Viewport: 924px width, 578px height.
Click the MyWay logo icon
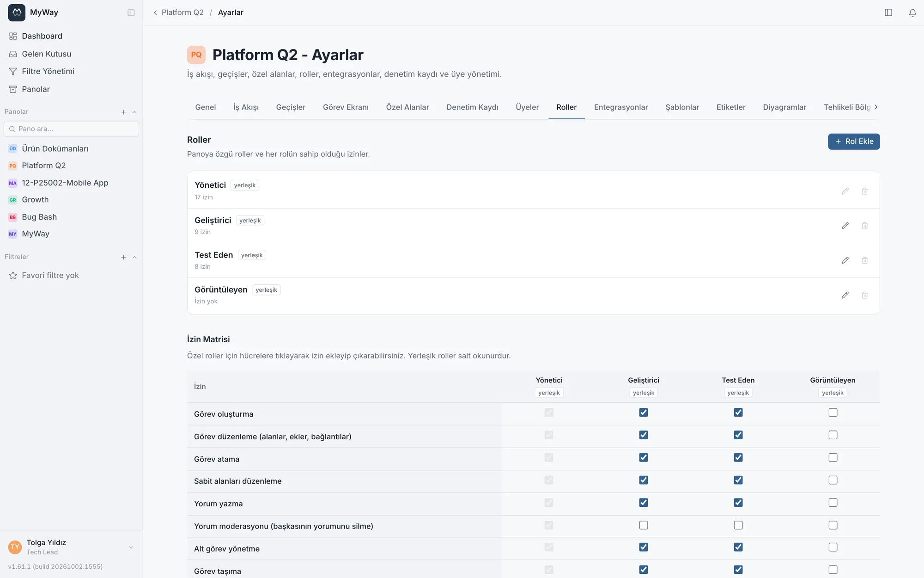[17, 12]
